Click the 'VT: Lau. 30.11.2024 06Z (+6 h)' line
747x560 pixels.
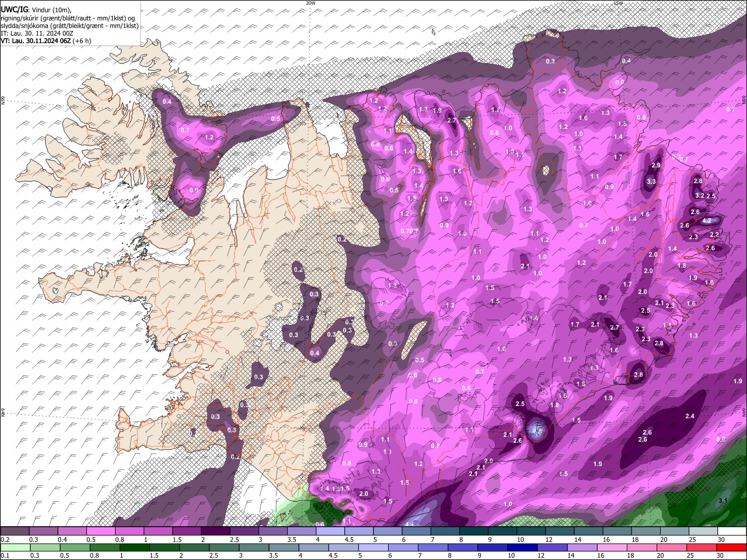47,41
